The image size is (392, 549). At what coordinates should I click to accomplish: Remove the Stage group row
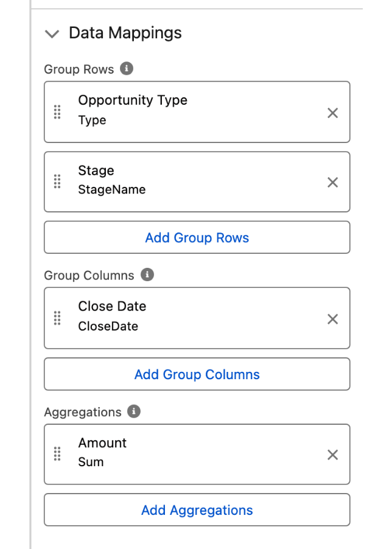332,182
